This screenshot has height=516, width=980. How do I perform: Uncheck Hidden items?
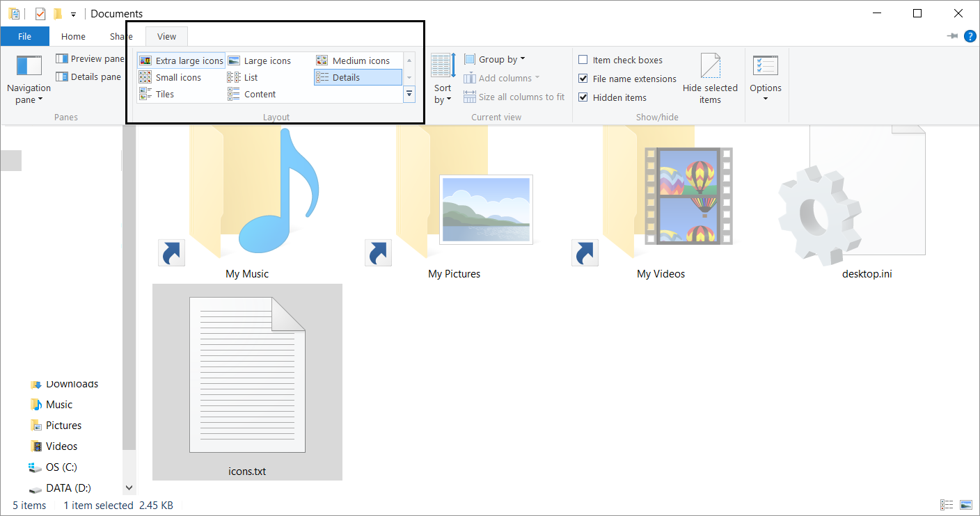(x=583, y=97)
